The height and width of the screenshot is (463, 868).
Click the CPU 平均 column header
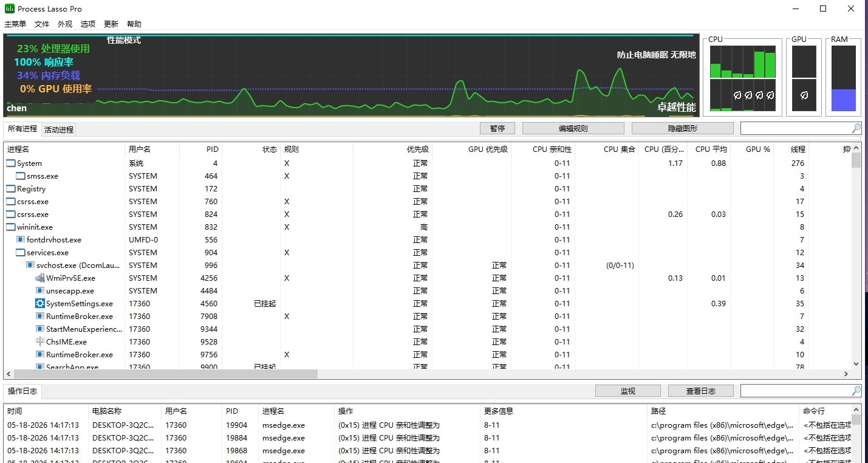click(709, 149)
